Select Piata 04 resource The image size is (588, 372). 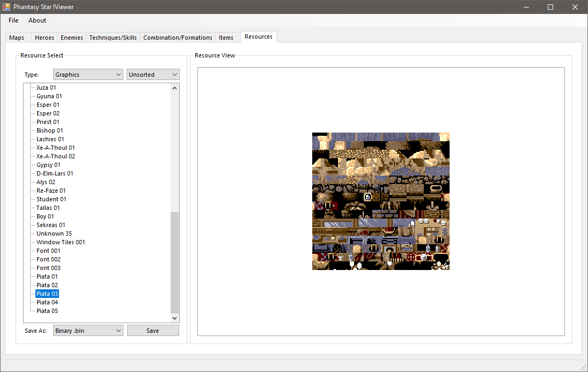[x=47, y=302]
